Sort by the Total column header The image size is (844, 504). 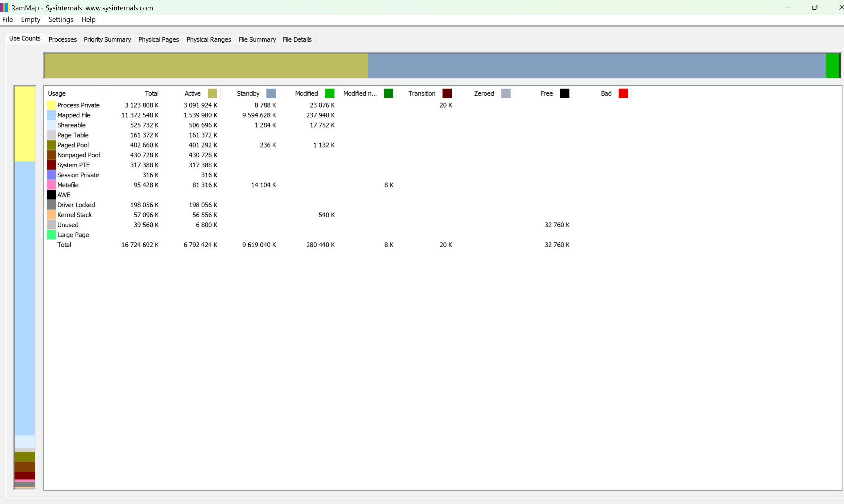152,94
